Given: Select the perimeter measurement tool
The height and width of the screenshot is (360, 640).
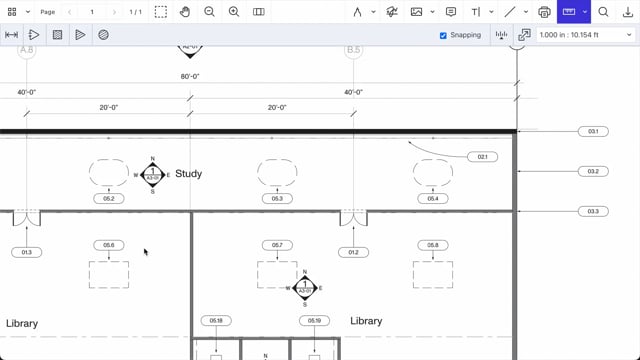Looking at the screenshot, I should pos(34,35).
